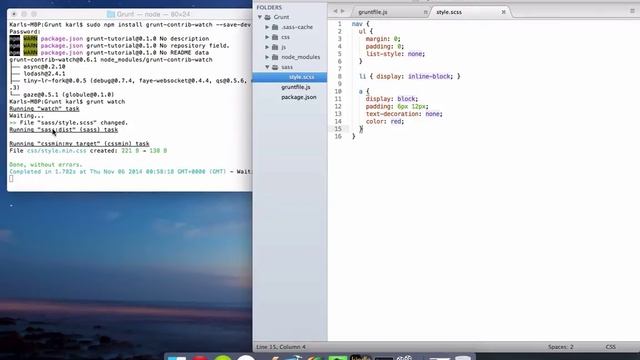The width and height of the screenshot is (640, 360).
Task: Expand the .sass-cache folder arrow
Action: 267,27
